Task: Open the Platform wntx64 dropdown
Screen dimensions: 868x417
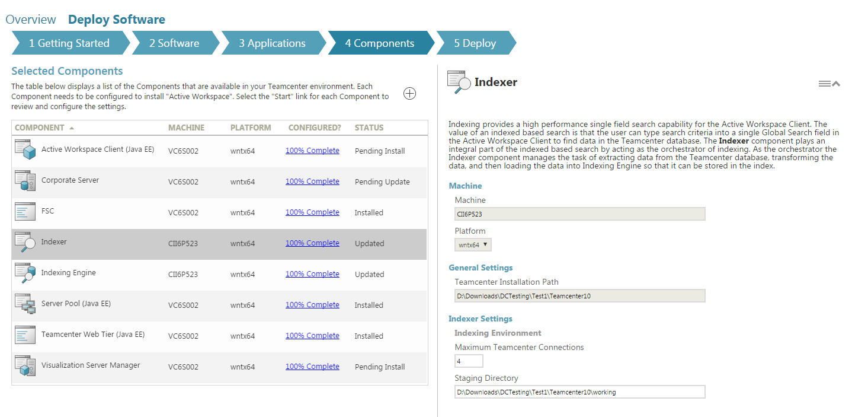Action: 473,244
